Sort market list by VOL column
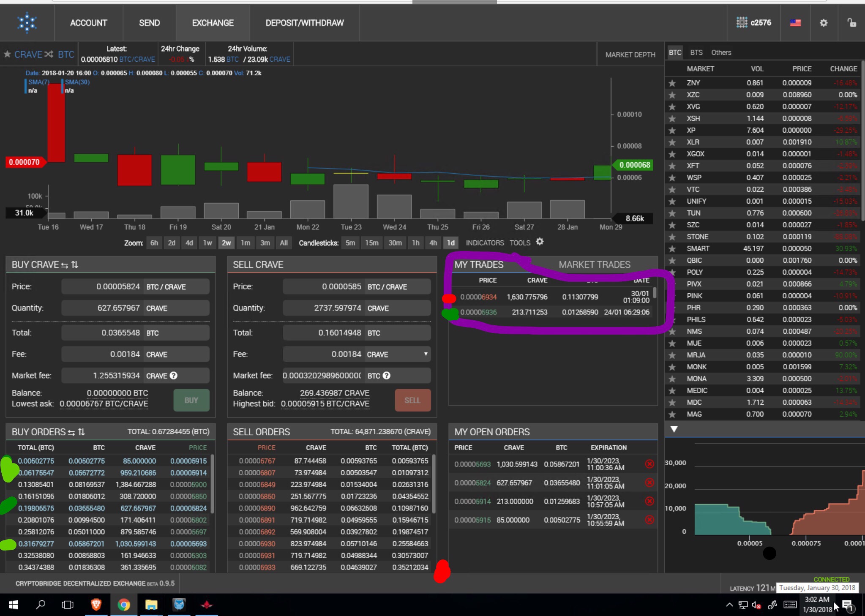The width and height of the screenshot is (865, 616). click(757, 69)
